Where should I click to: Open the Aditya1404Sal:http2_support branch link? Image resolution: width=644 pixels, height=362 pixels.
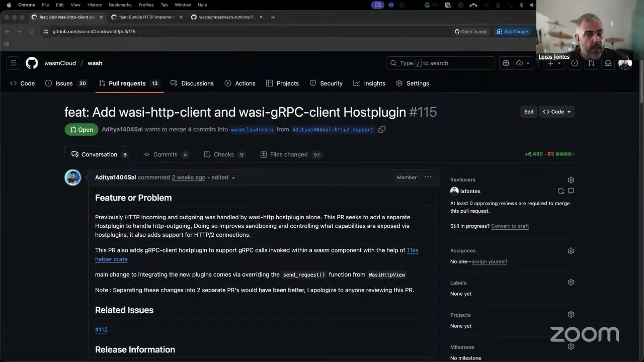click(x=333, y=130)
